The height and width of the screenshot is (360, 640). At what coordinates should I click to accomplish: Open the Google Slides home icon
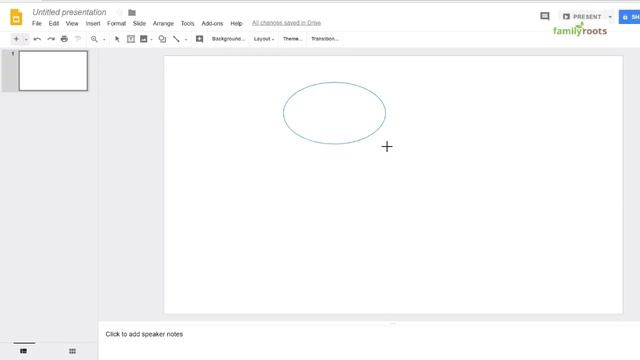pos(16,17)
